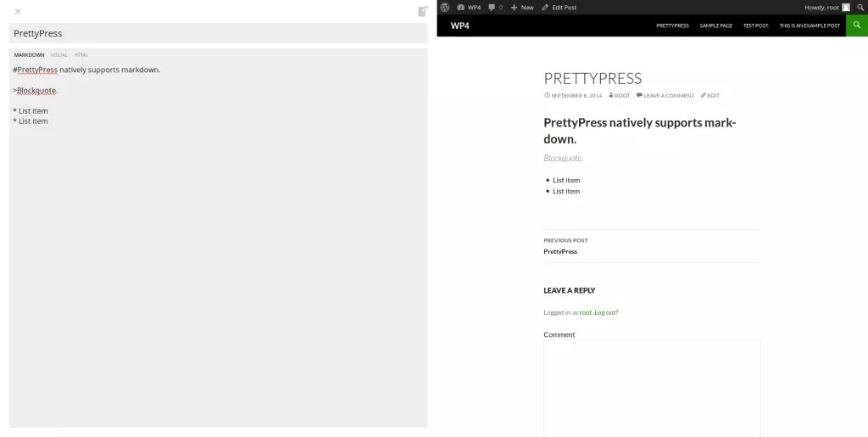The image size is (868, 437).
Task: Click root avatar in admin bar
Action: click(846, 7)
